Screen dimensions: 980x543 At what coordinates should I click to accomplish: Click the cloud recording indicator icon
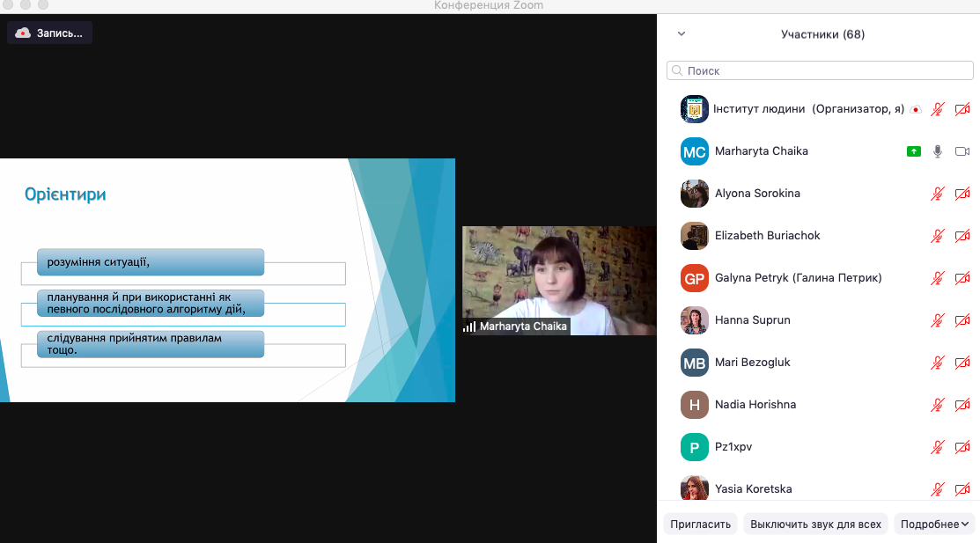coord(23,33)
